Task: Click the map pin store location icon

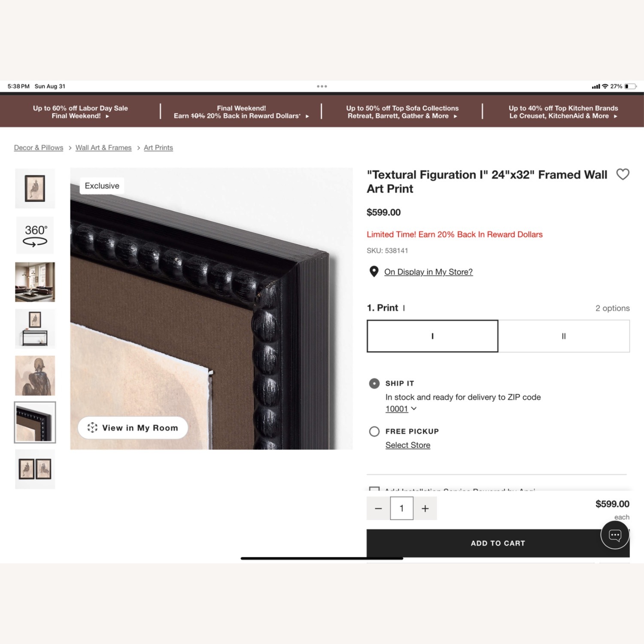Action: click(x=374, y=272)
